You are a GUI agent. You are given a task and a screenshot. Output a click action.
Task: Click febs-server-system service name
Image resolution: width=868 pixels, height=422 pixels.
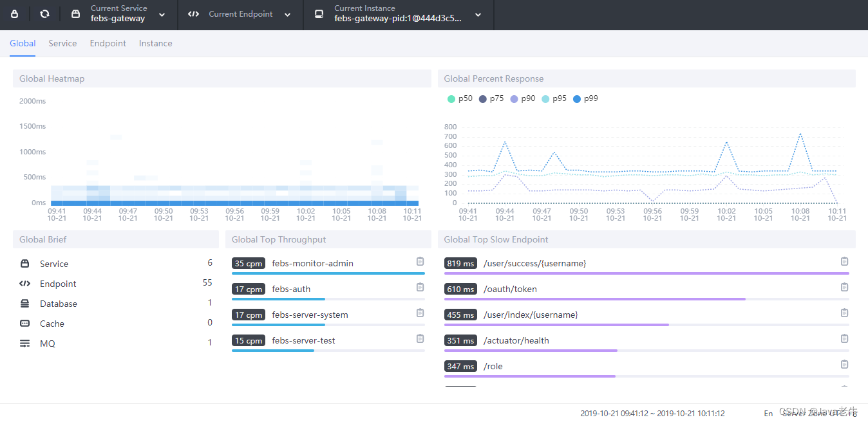tap(310, 315)
